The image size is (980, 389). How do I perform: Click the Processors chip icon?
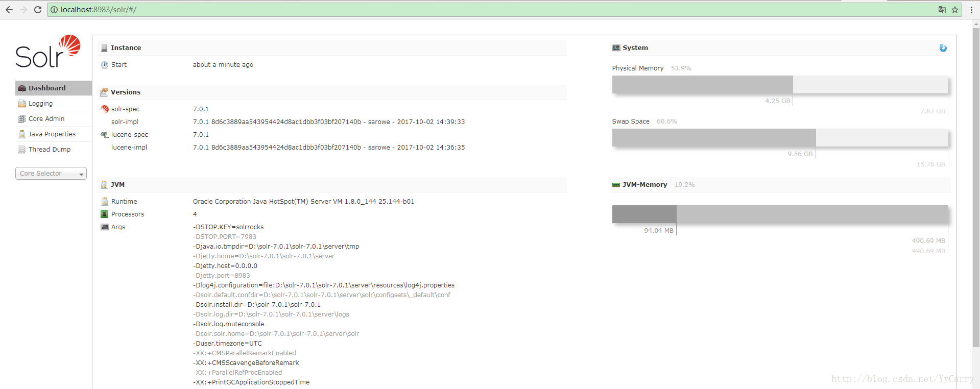click(105, 214)
